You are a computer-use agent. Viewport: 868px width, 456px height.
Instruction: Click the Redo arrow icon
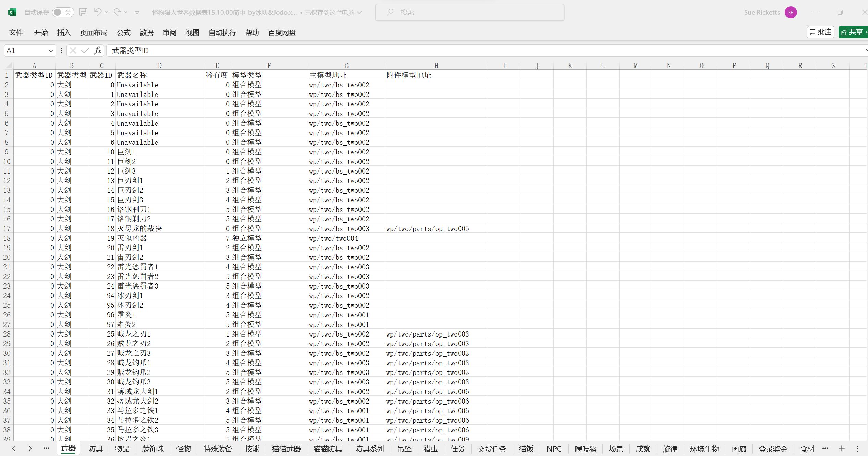[118, 12]
